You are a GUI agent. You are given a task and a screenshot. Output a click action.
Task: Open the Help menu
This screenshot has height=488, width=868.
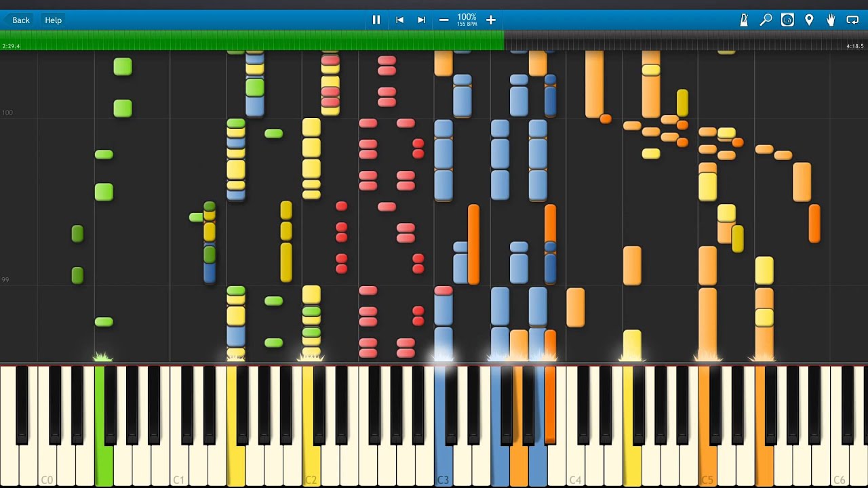[53, 20]
